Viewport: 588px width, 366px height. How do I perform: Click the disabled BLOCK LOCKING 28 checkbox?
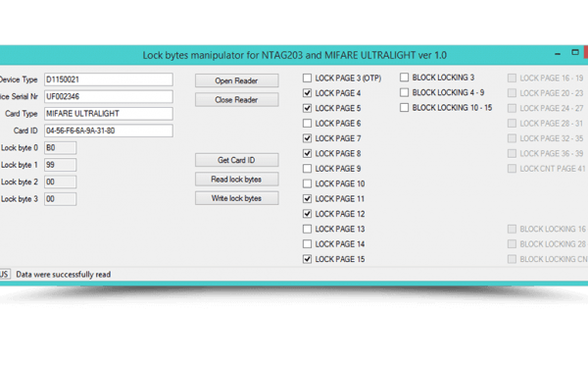512,244
